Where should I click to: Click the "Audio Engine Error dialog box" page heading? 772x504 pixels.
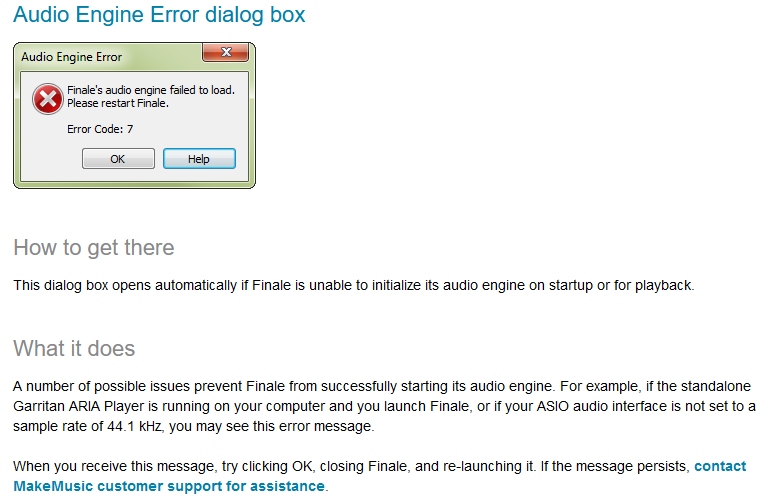coord(159,15)
